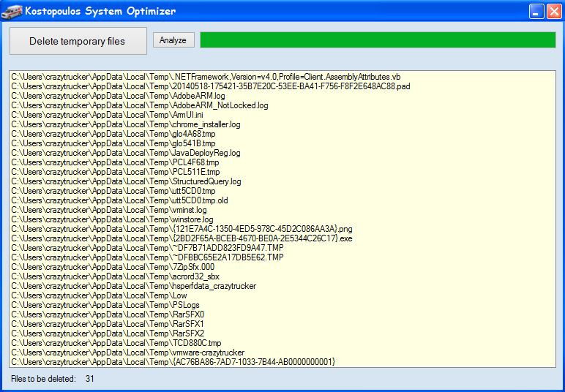Select the StructuredQuery.log entry

126,181
